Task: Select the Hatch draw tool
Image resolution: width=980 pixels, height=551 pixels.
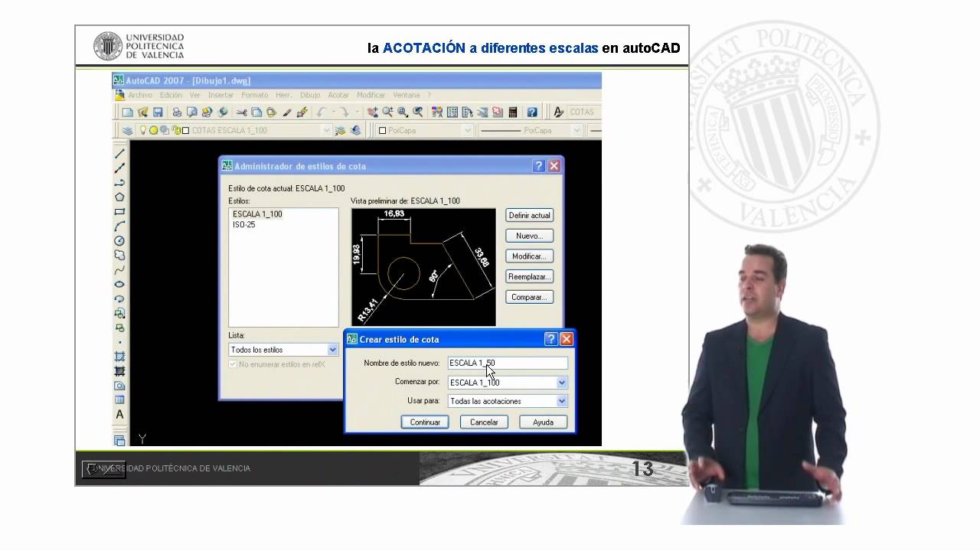Action: coord(119,356)
